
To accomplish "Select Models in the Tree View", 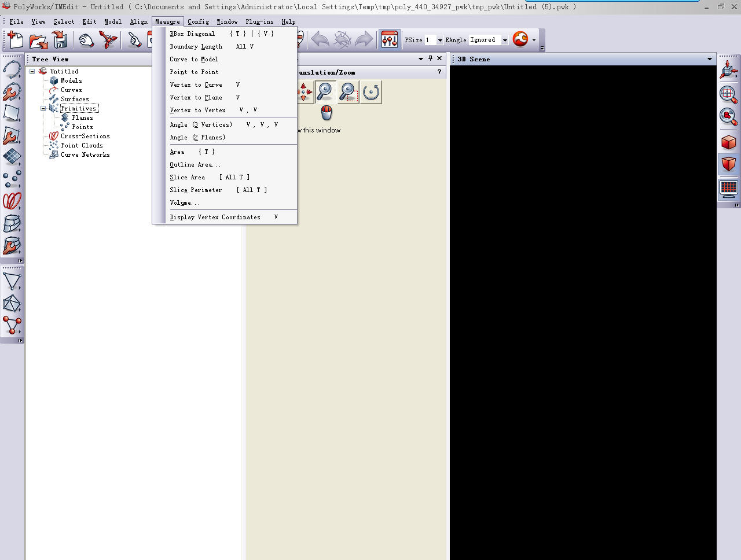I will 71,80.
